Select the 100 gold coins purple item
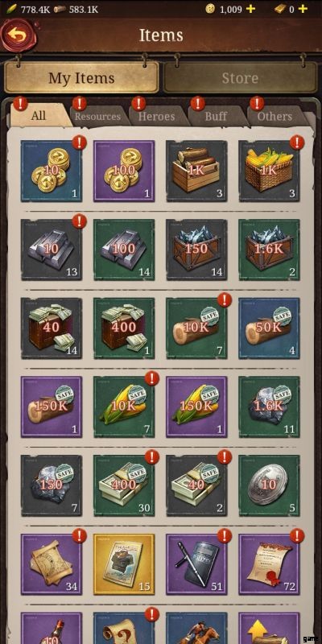322x644 pixels. [x=124, y=171]
